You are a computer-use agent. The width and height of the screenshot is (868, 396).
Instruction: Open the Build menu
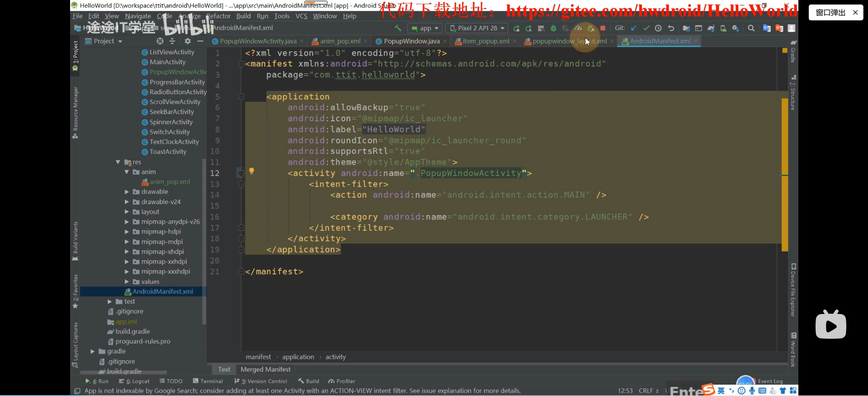point(243,16)
